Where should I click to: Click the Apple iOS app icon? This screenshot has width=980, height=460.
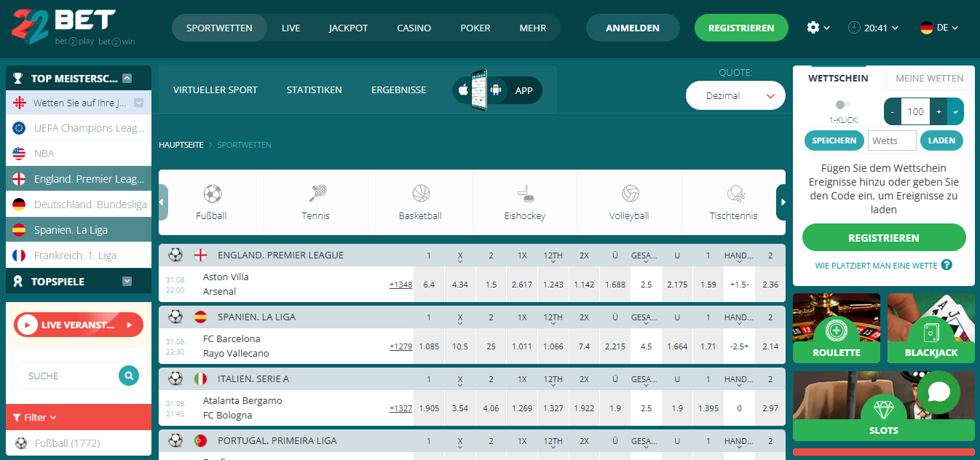tap(463, 90)
